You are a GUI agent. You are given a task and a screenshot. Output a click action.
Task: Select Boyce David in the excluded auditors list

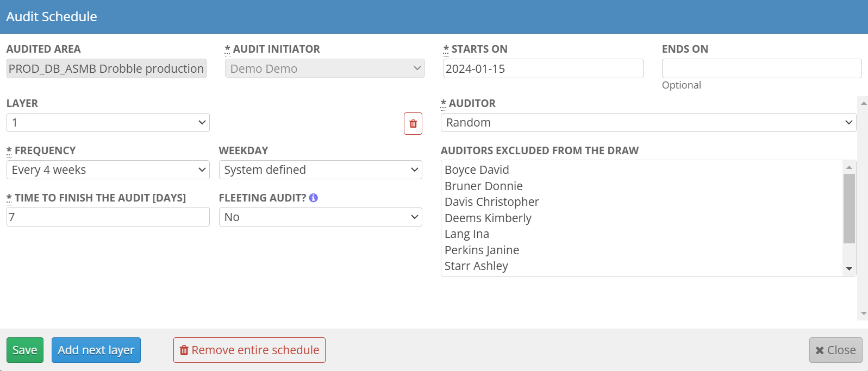coord(477,170)
